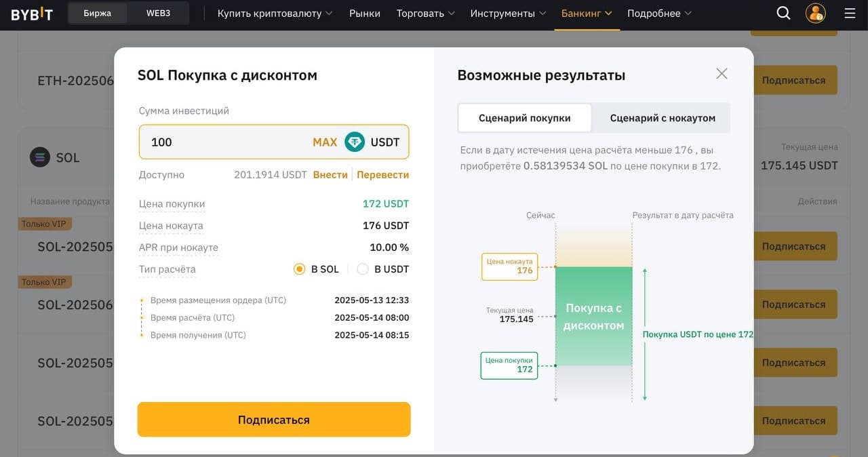Click the Bybit logo
868x457 pixels.
pyautogui.click(x=32, y=14)
